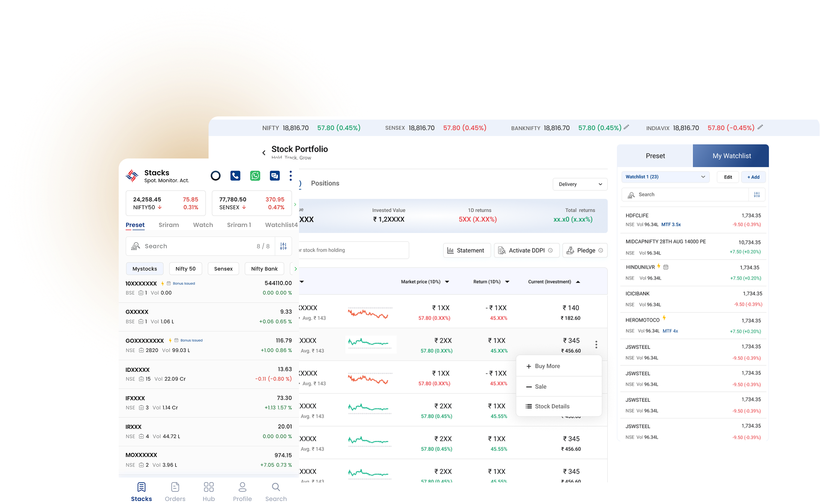The image size is (820, 504).
Task: Open WhatsApp icon in Stacks header
Action: click(x=255, y=176)
